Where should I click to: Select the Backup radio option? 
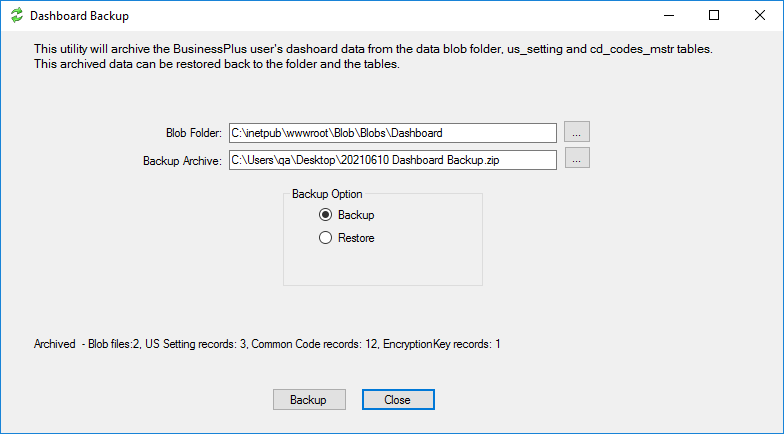coord(325,215)
